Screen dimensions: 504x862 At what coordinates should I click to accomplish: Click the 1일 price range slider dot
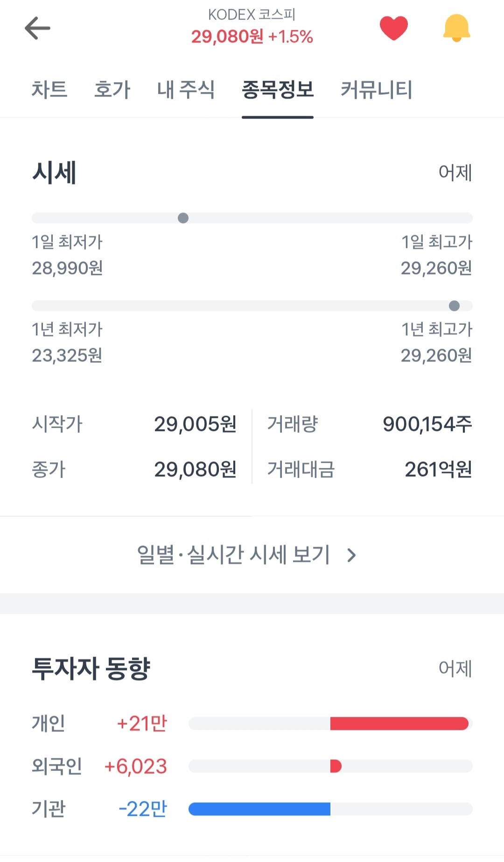(x=183, y=218)
